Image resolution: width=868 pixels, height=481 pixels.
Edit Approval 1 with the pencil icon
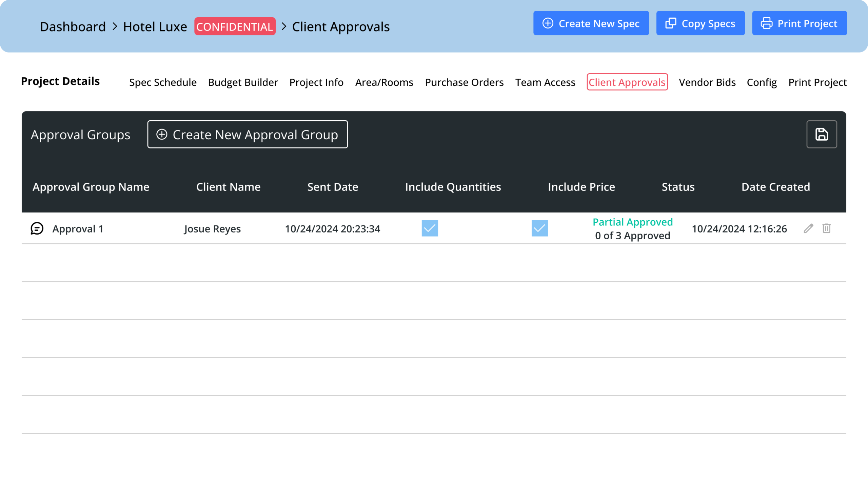tap(808, 229)
